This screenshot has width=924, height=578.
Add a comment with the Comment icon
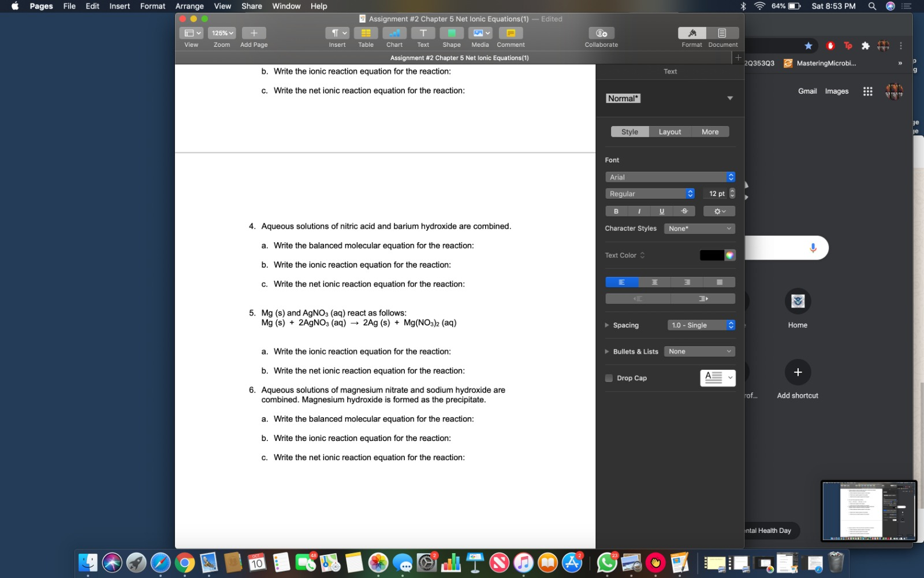click(510, 33)
